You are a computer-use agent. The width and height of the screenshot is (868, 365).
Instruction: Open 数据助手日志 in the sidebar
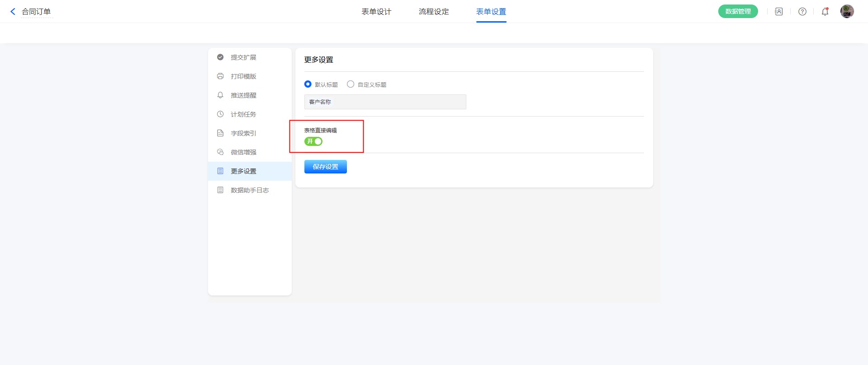click(250, 190)
